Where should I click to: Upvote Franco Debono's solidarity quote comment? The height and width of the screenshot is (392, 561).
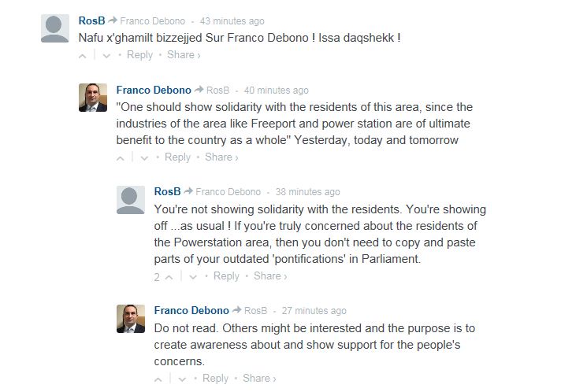click(x=121, y=158)
